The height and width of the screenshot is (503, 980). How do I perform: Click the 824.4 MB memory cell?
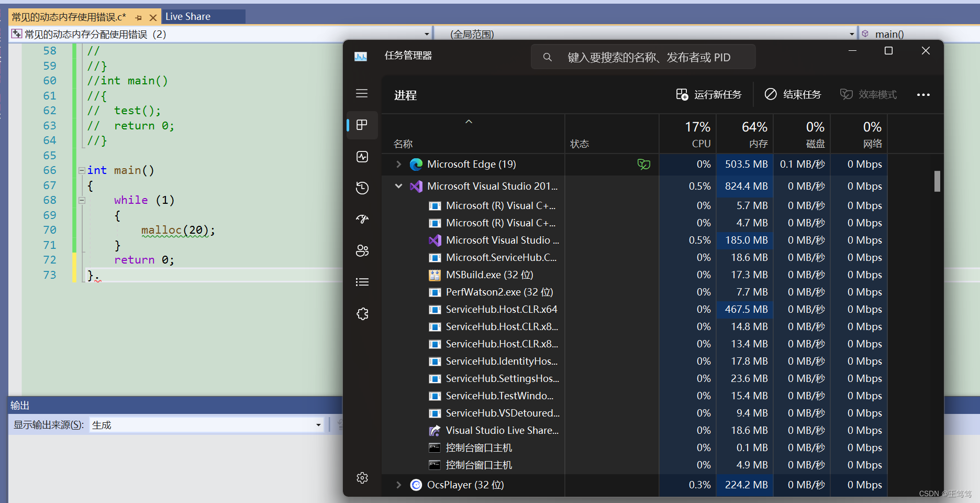tap(745, 187)
